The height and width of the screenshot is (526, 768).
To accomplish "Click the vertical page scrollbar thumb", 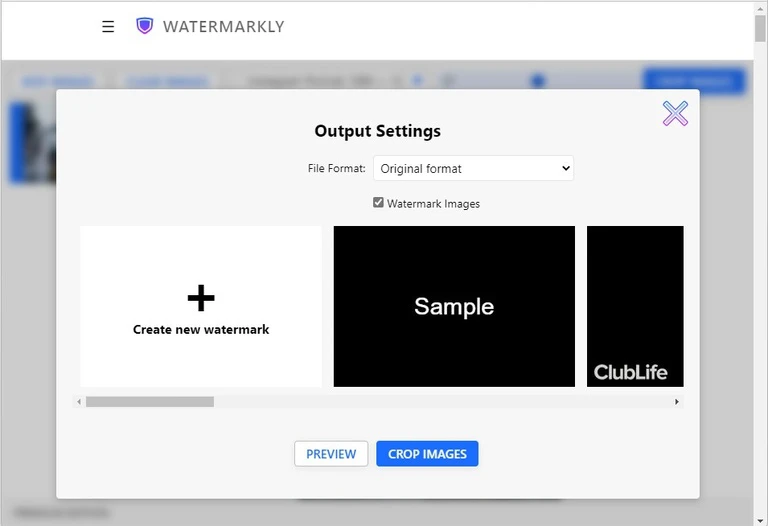I will (x=760, y=27).
